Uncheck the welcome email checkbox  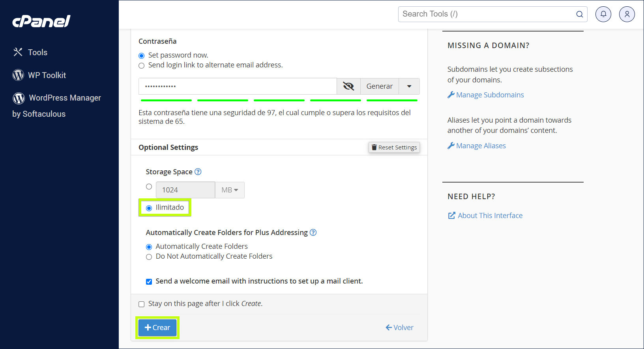click(x=149, y=282)
